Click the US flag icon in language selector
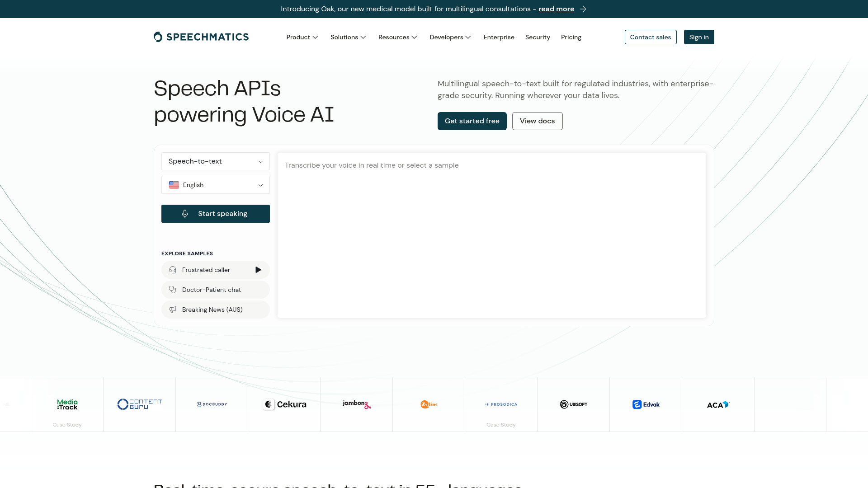The width and height of the screenshot is (868, 488). pyautogui.click(x=174, y=185)
